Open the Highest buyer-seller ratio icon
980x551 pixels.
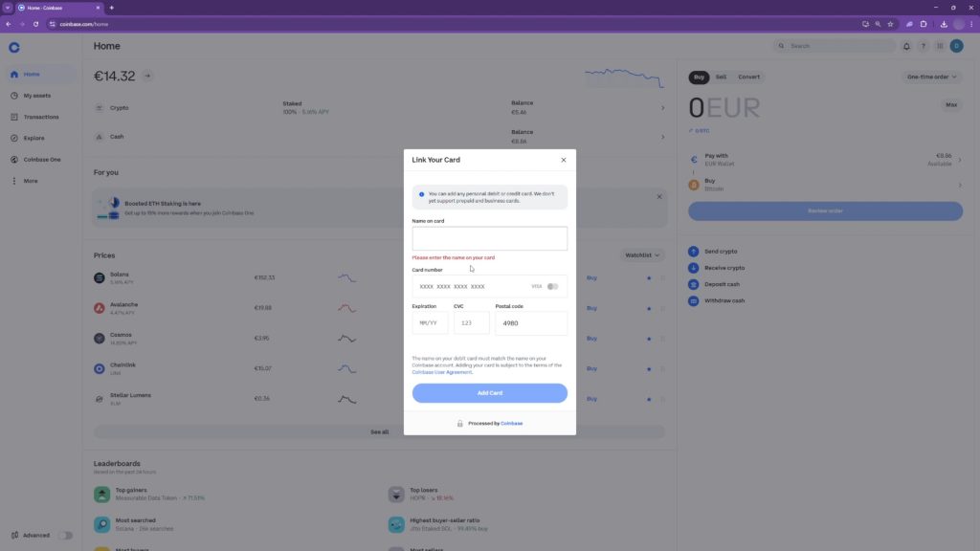tap(396, 524)
